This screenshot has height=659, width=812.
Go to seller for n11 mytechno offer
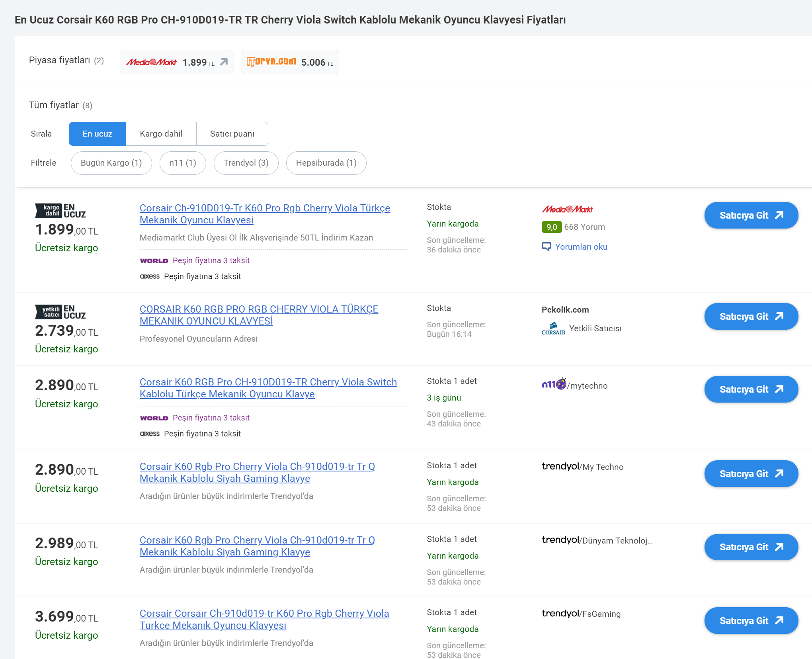(751, 389)
